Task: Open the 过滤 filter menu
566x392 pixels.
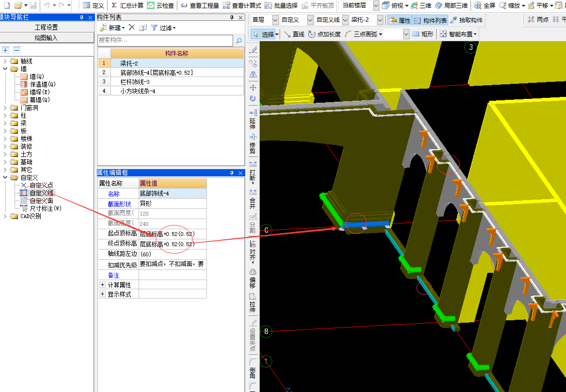Action: 163,28
